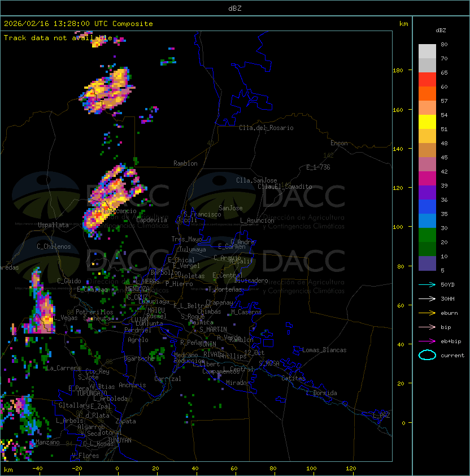Click the 'Tulumaya' map label
This screenshot has width=470, height=476.
193,249
